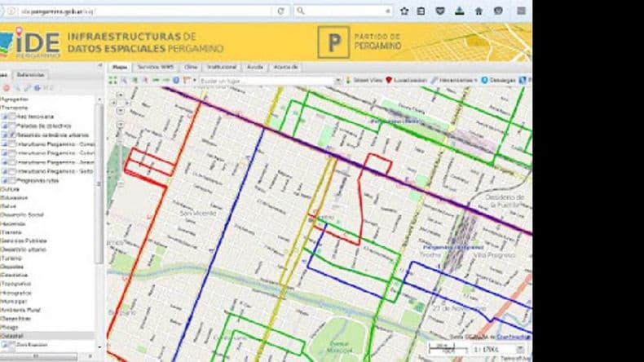
Task: Click the Localización button
Action: [x=406, y=81]
